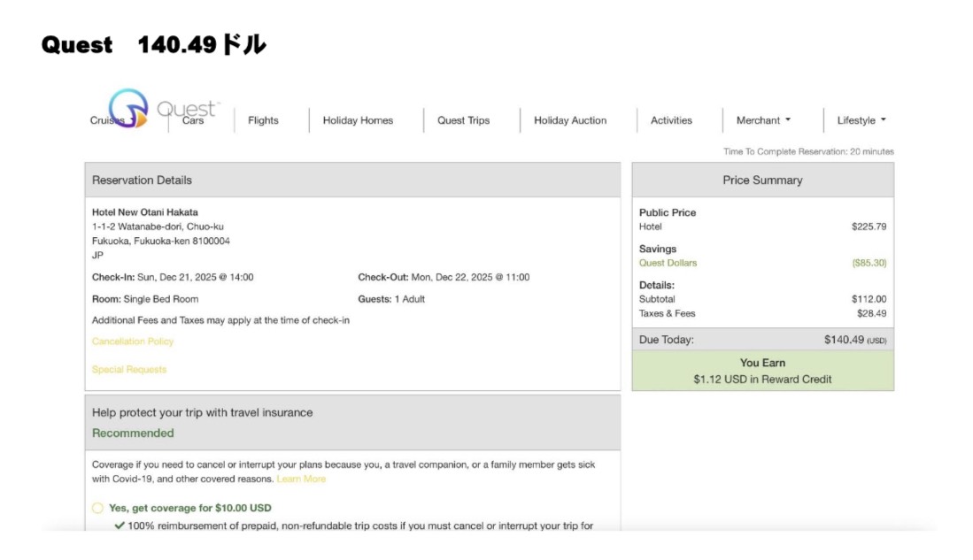Go to the Cars section
This screenshot has width=973, height=560.
pyautogui.click(x=193, y=121)
